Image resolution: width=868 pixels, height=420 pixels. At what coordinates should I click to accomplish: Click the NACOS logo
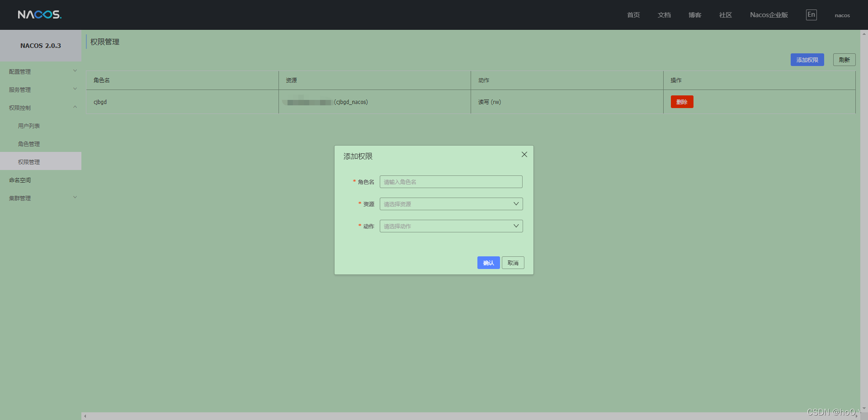(40, 14)
